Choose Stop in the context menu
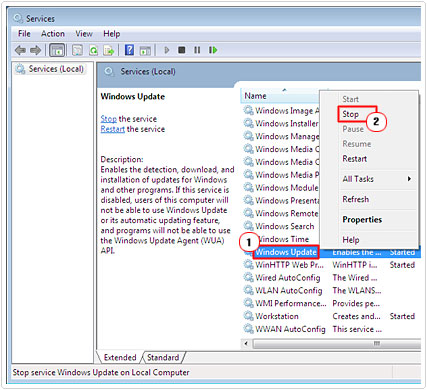Screen dimensions: 427x390 point(350,114)
